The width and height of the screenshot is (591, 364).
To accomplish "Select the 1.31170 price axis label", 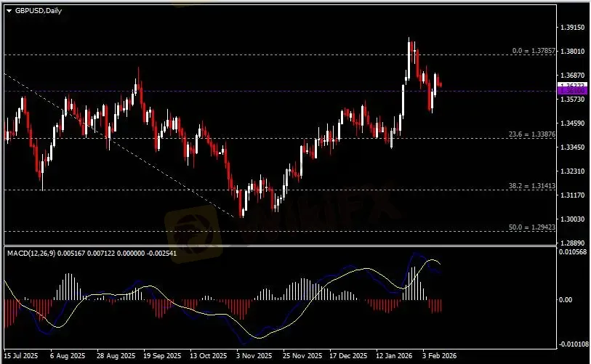I will coord(573,195).
